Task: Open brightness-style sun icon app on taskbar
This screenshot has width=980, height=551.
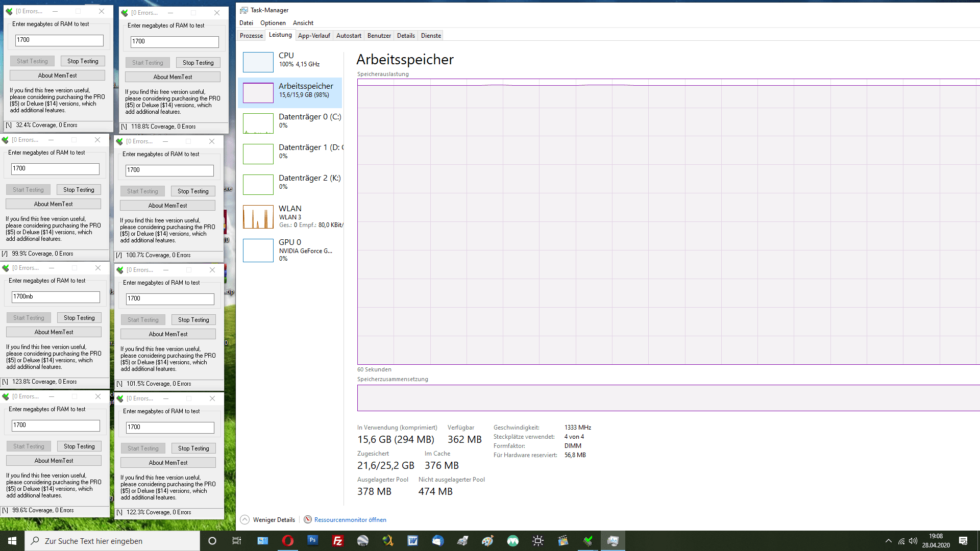Action: (x=538, y=541)
